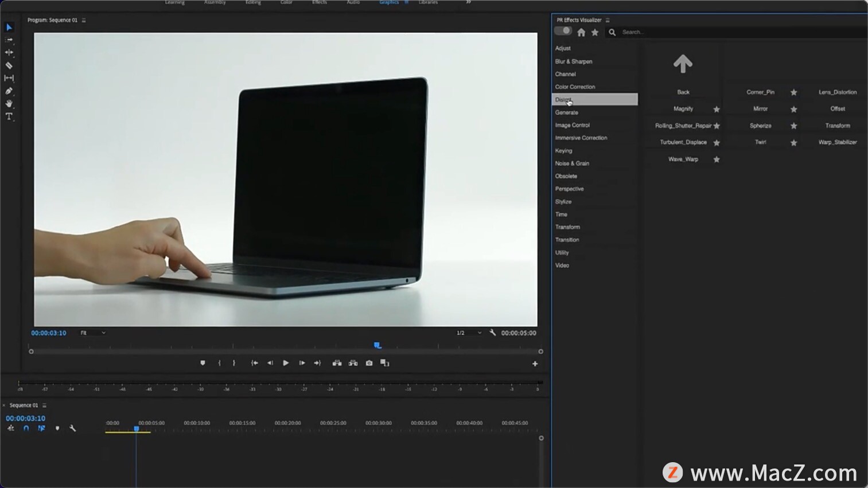Go to Out point in Program monitor
The height and width of the screenshot is (488, 868).
tap(317, 363)
